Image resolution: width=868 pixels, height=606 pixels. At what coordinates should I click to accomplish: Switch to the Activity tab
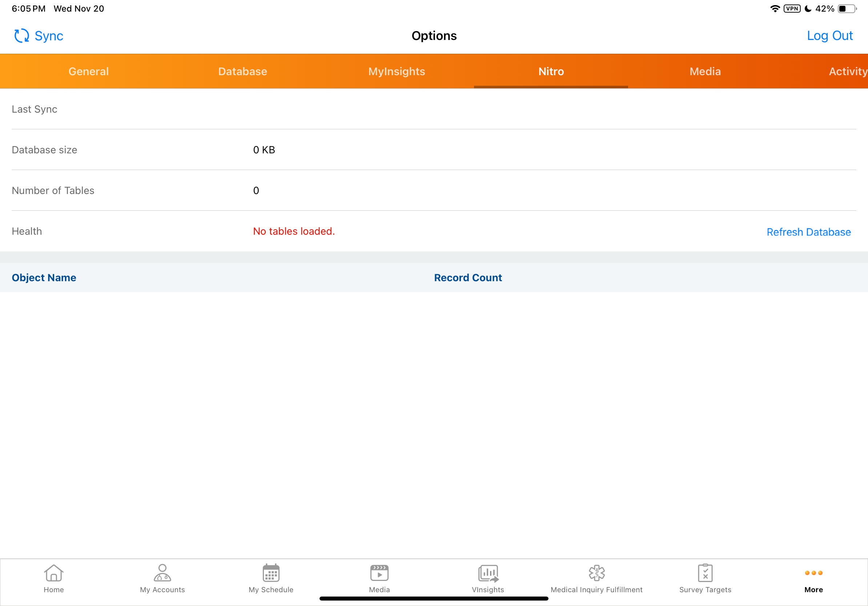pyautogui.click(x=847, y=72)
